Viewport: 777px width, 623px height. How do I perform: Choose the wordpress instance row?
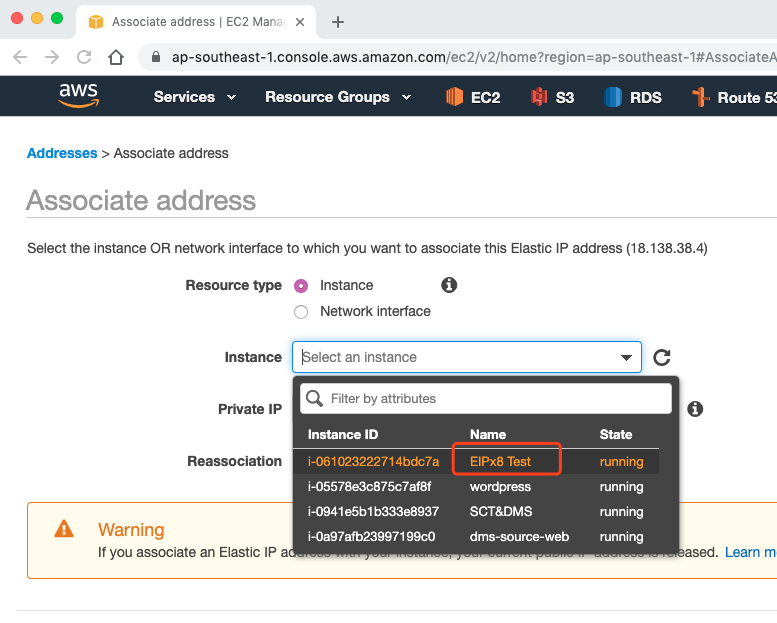tap(476, 487)
